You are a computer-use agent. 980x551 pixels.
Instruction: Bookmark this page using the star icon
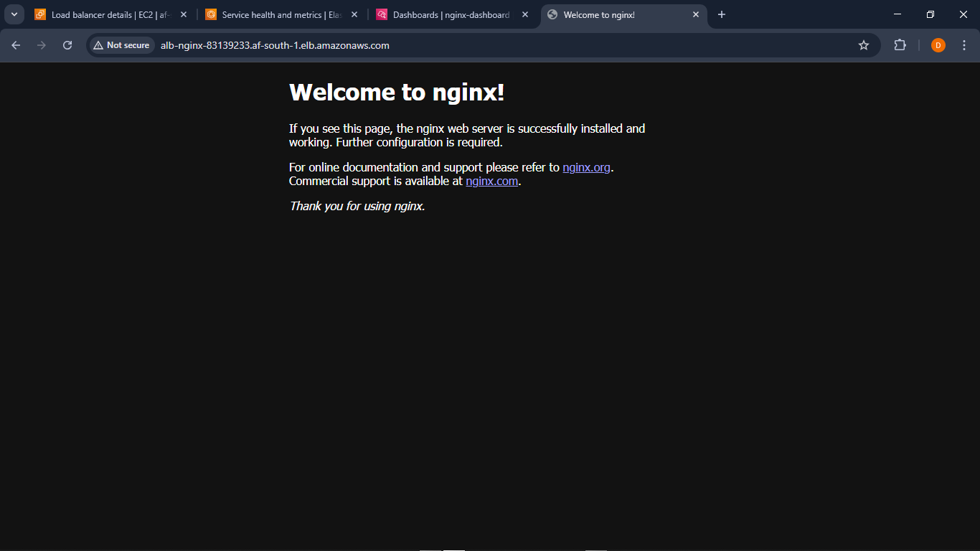tap(864, 44)
